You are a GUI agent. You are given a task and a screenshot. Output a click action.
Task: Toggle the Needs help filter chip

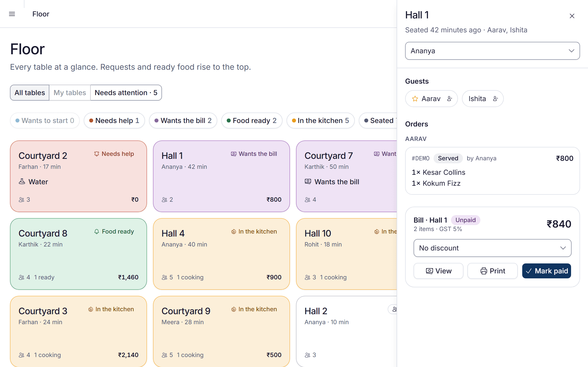[114, 121]
